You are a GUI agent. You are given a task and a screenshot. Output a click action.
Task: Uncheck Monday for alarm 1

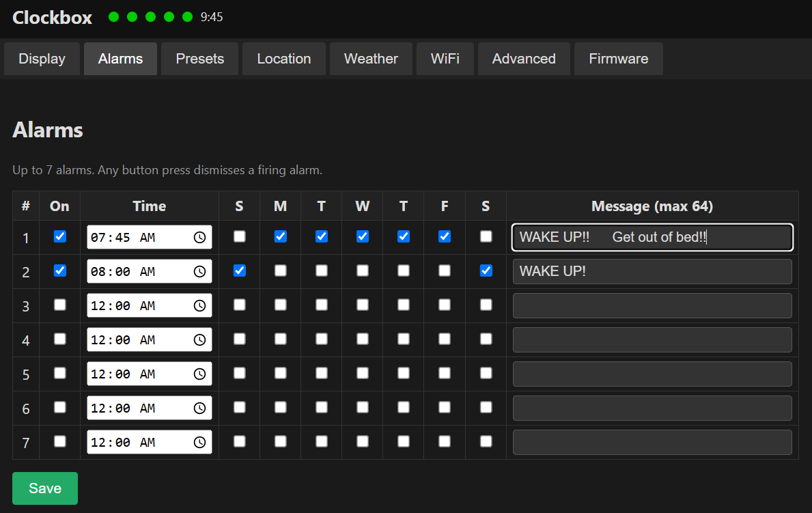(x=281, y=236)
